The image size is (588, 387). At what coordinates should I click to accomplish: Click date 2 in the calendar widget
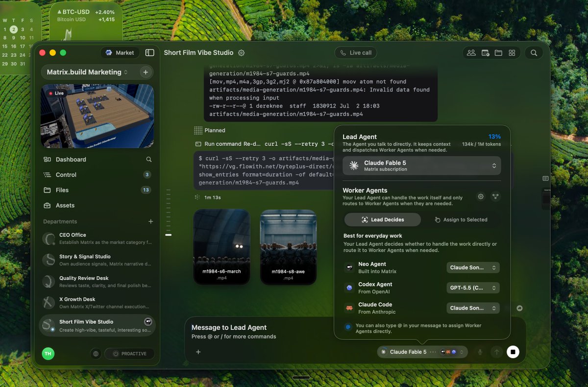click(14, 29)
